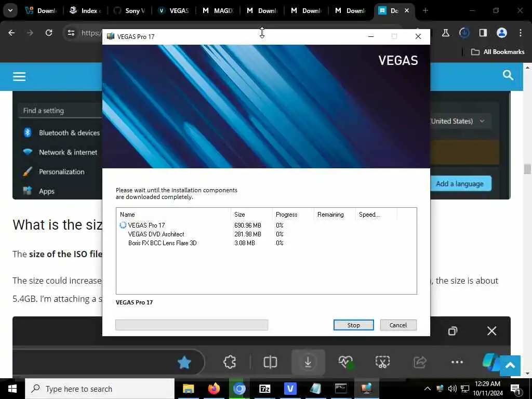Click the Type here to search box

click(x=100, y=389)
